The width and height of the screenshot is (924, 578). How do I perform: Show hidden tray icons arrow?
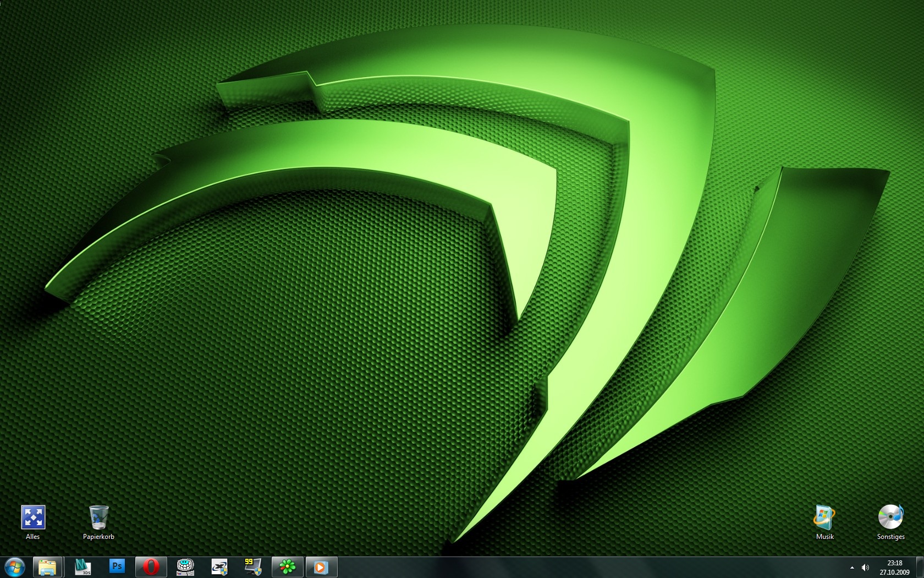pyautogui.click(x=852, y=568)
